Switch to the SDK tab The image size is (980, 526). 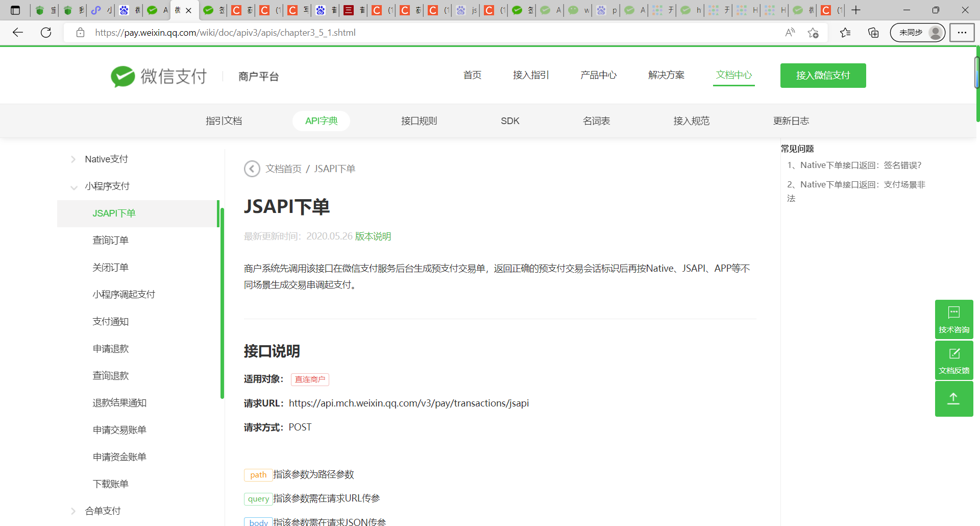510,121
